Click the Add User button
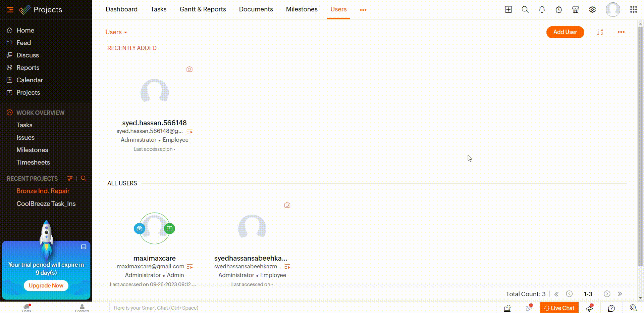Screen dimensions: 644x313 (565, 32)
